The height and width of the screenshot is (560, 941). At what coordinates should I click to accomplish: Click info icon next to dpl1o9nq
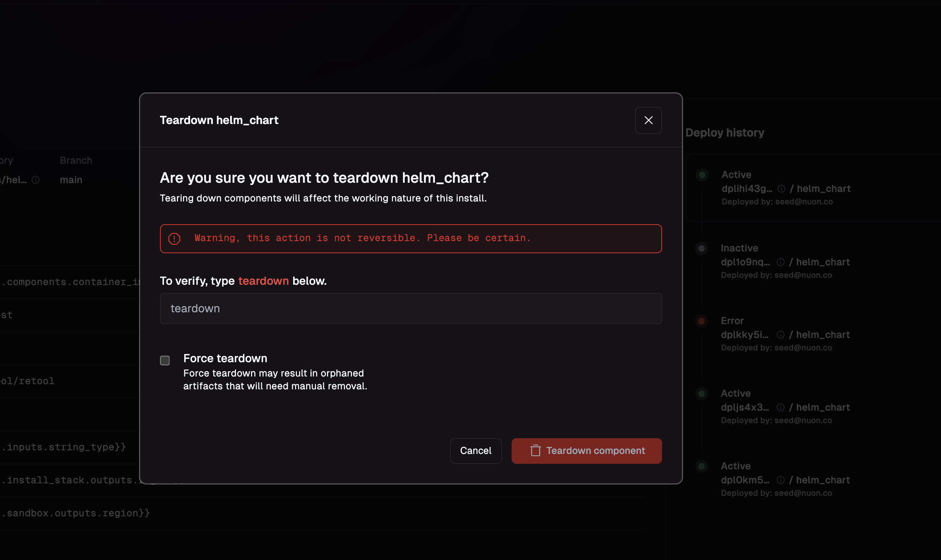[780, 262]
